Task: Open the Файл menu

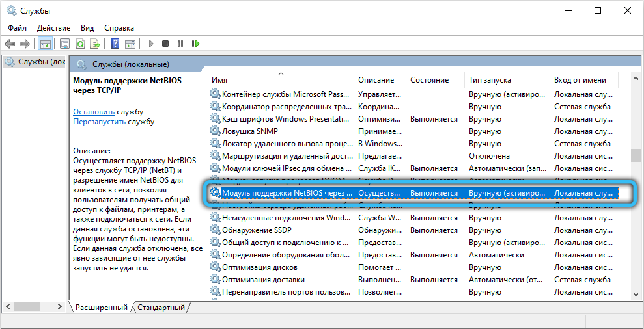Action: pyautogui.click(x=18, y=28)
